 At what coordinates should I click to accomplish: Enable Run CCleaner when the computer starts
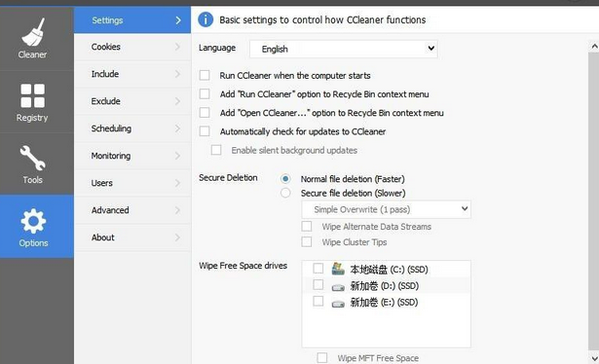[205, 75]
